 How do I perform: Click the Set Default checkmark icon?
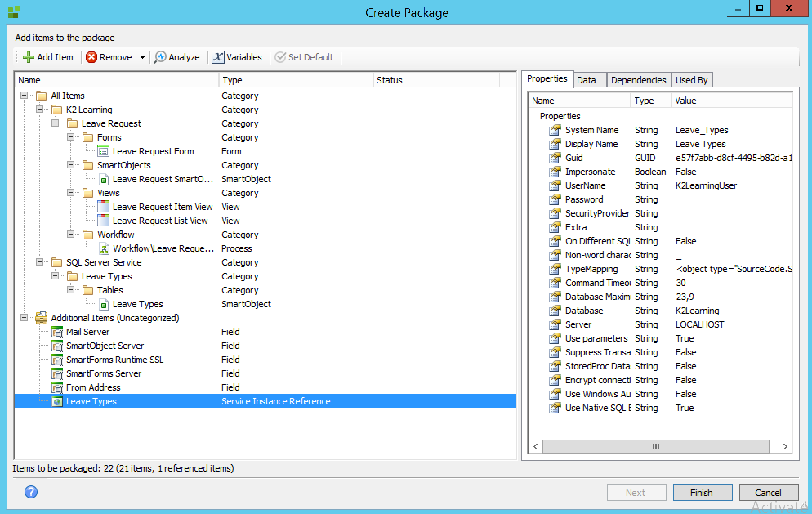click(x=280, y=57)
